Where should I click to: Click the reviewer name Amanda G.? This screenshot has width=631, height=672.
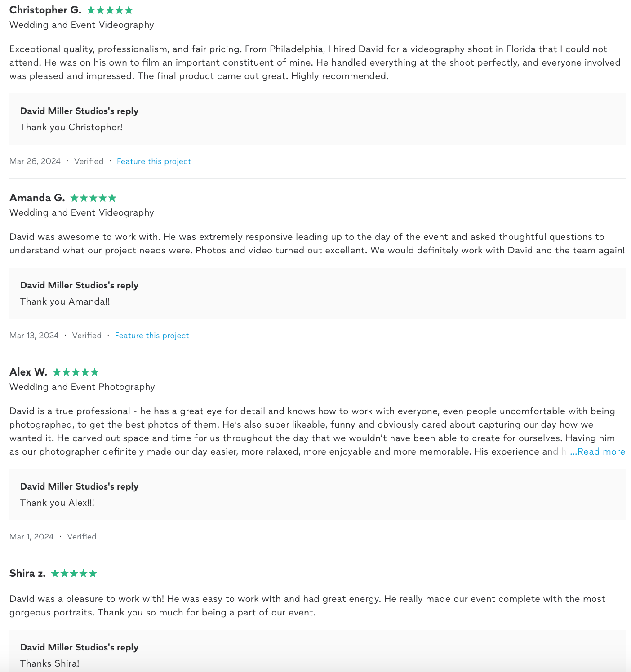[37, 198]
